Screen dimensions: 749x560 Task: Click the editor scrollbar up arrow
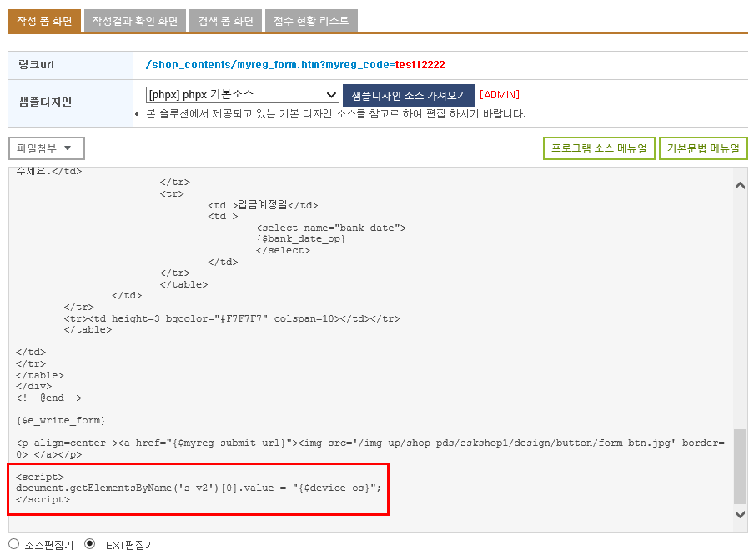[740, 185]
